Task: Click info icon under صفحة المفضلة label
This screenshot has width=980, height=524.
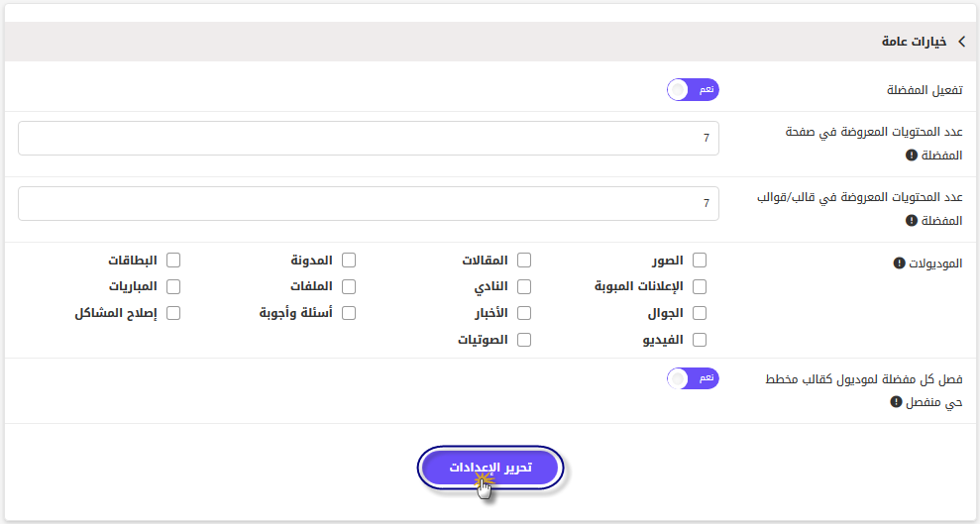Action: click(912, 155)
